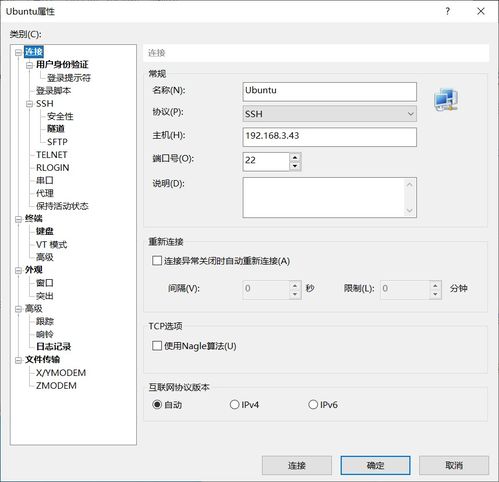The image size is (499, 482).
Task: Click the 连接 button at bottom
Action: (297, 465)
